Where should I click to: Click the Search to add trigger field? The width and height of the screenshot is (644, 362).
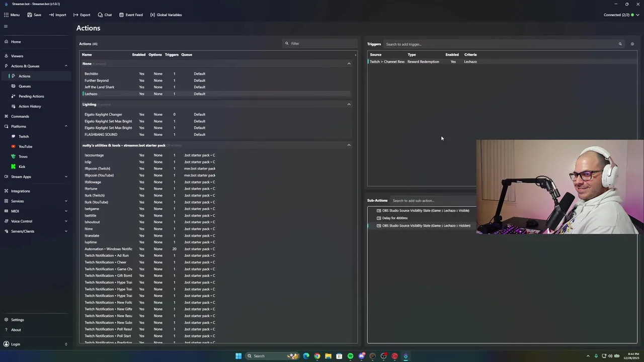(500, 44)
